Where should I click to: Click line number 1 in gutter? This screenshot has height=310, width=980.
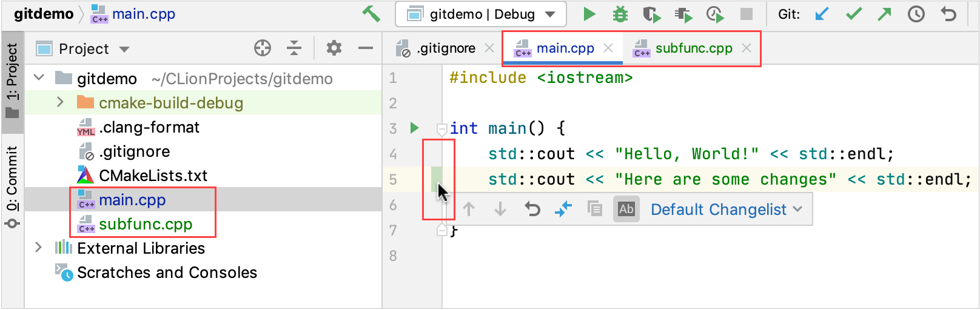(393, 78)
